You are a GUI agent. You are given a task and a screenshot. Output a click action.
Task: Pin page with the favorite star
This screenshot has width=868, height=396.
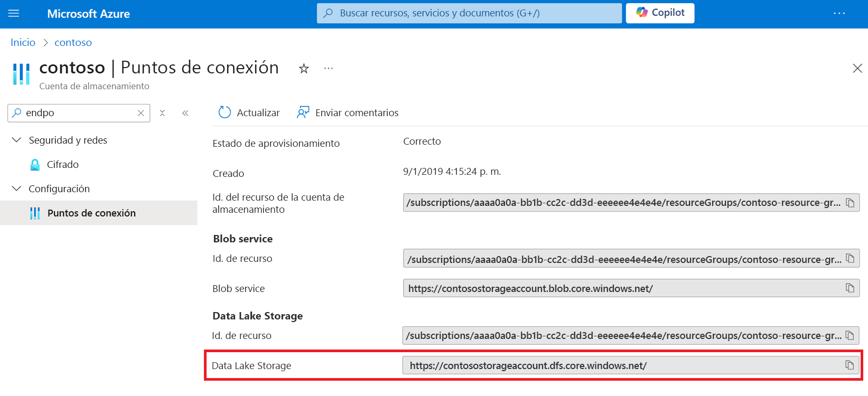(x=304, y=69)
